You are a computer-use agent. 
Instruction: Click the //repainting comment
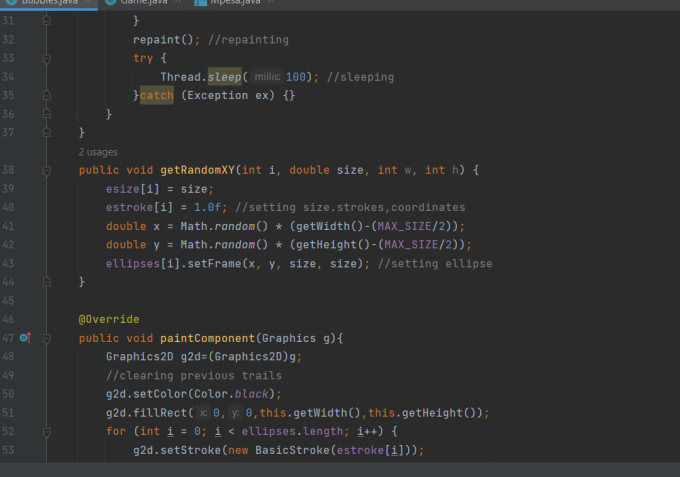pyautogui.click(x=248, y=39)
